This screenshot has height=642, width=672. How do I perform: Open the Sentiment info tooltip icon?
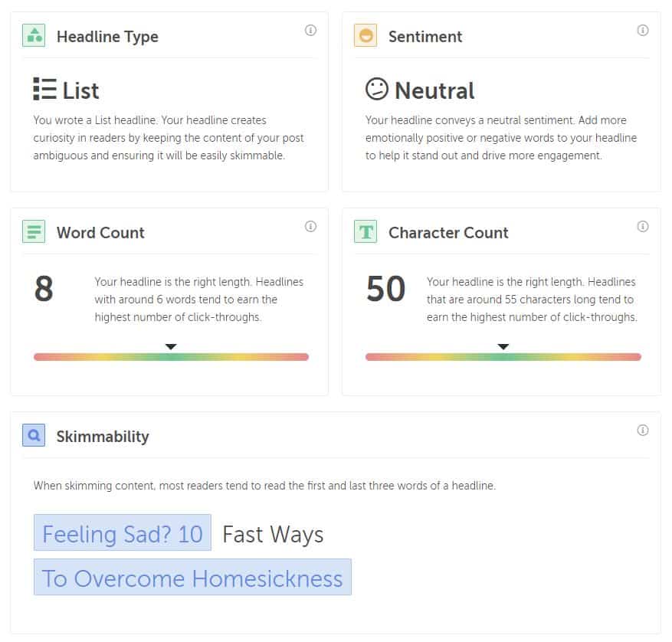pos(642,31)
